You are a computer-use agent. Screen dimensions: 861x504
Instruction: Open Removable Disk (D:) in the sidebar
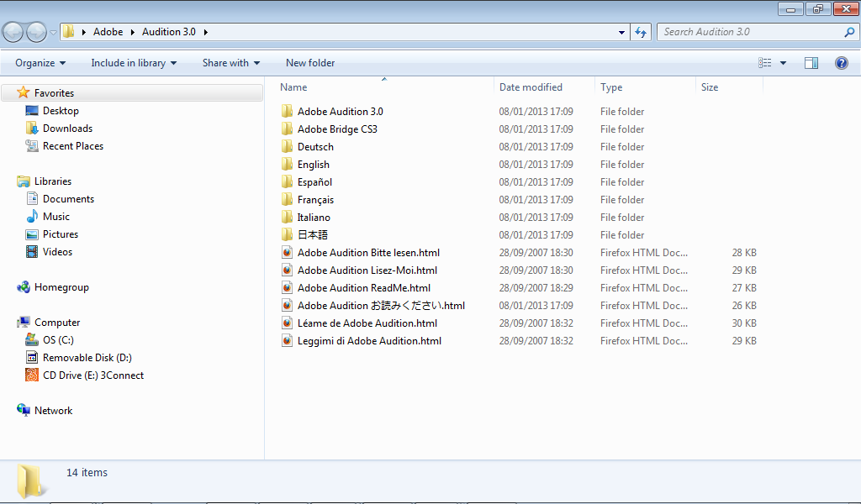pyautogui.click(x=87, y=358)
